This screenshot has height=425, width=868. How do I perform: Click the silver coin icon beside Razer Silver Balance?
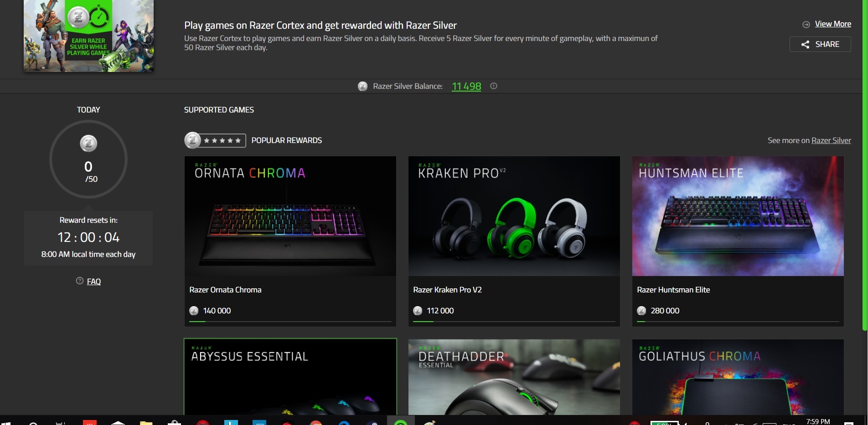pos(363,86)
